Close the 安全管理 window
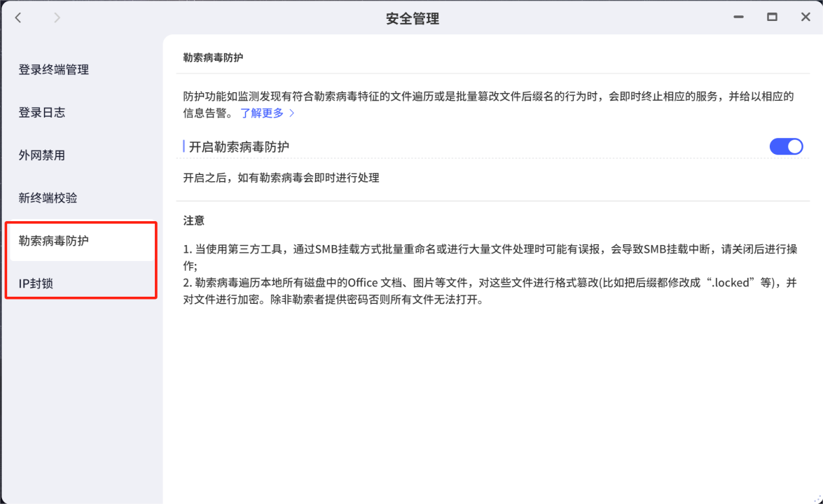Image resolution: width=823 pixels, height=504 pixels. (805, 17)
